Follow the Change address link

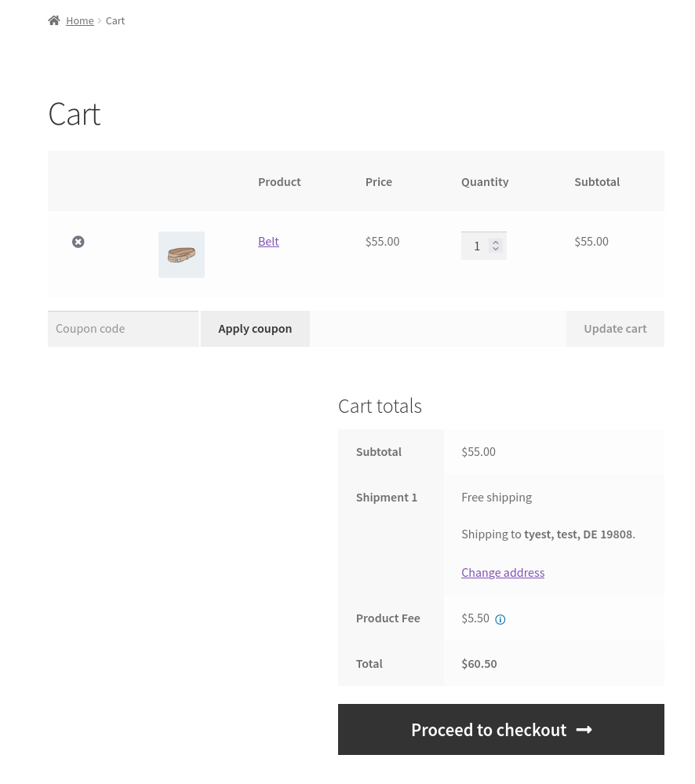pos(503,572)
